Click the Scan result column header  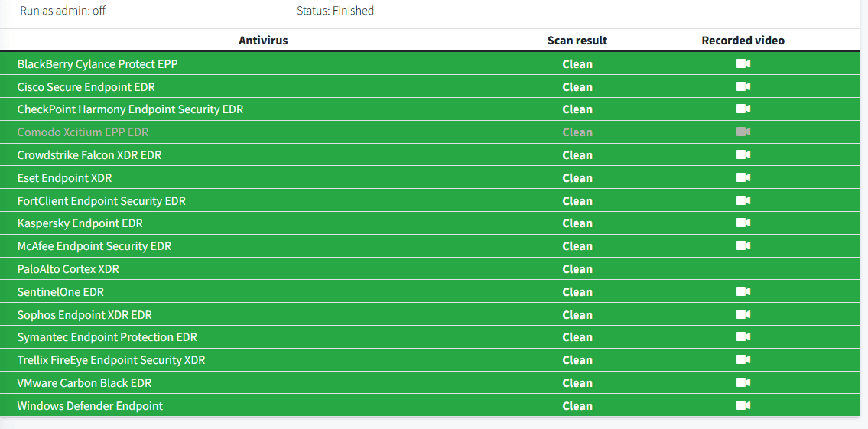tap(577, 41)
